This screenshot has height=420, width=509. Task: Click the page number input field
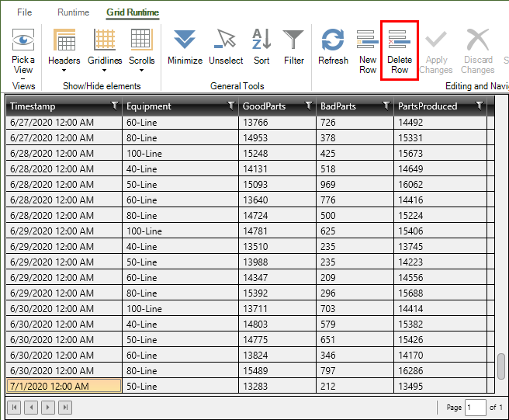[475, 407]
